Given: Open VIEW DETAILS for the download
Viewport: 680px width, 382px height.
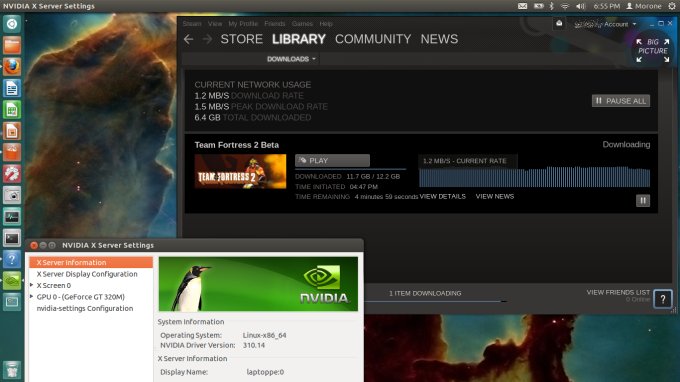Looking at the screenshot, I should 442,196.
